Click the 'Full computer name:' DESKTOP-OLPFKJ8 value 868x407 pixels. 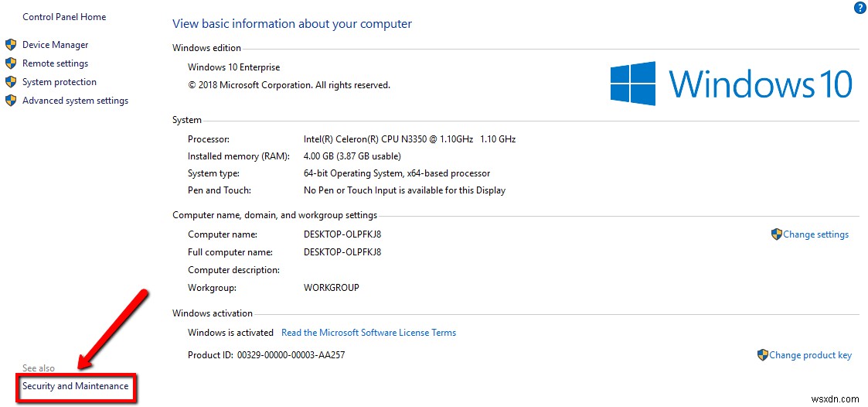342,252
